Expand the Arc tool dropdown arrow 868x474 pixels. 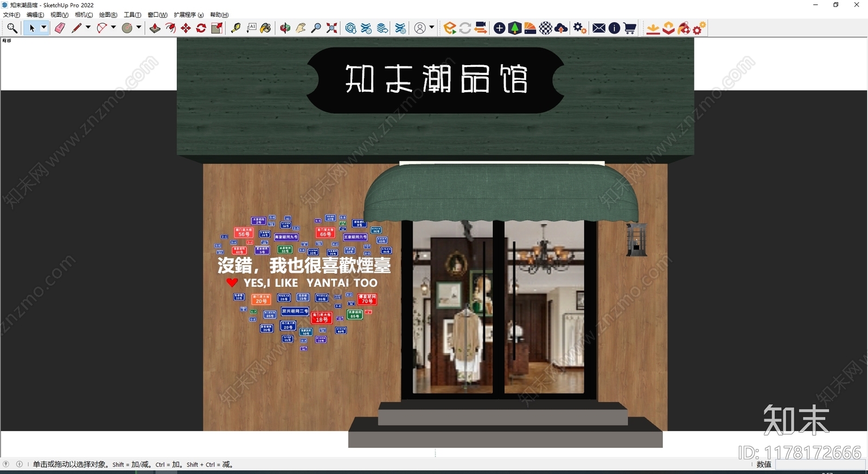113,28
